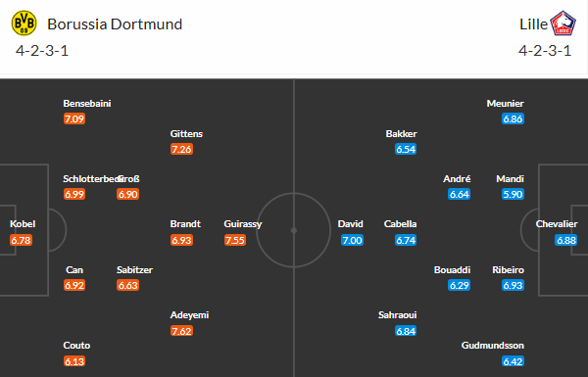
Task: Click Mandi's 5.90 rating badge
Action: [x=513, y=194]
